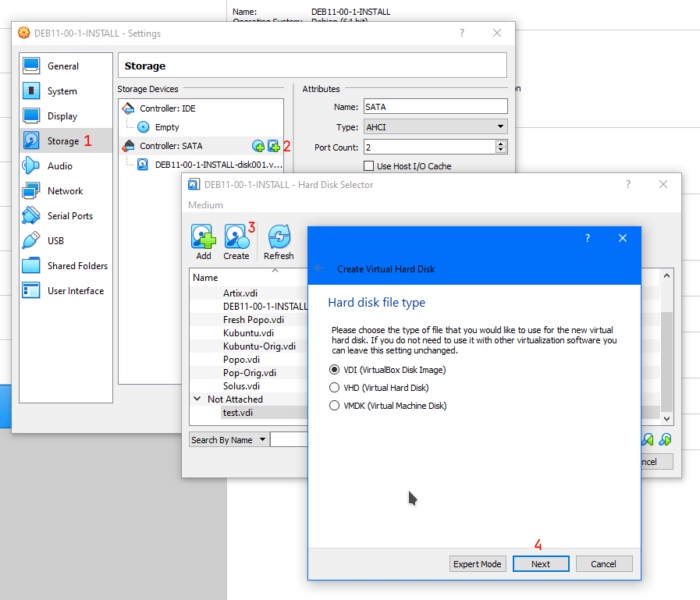Select Empty optical drive under IDE controller
This screenshot has width=700, height=600.
pyautogui.click(x=201, y=127)
